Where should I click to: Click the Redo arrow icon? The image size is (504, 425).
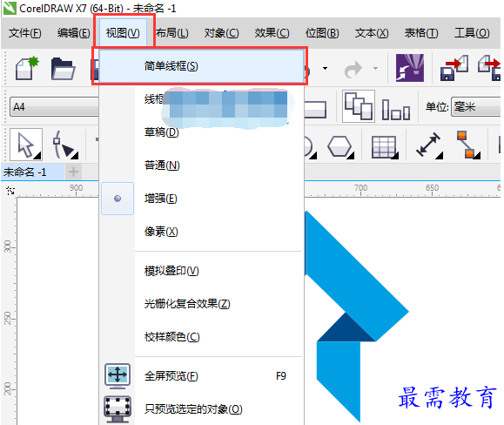pyautogui.click(x=353, y=69)
